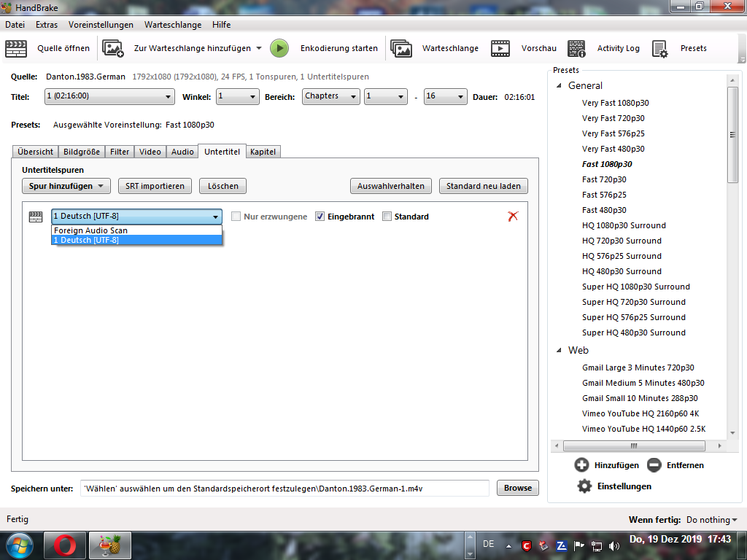The image size is (747, 560).
Task: Delete subtitle track with red X
Action: pos(513,216)
